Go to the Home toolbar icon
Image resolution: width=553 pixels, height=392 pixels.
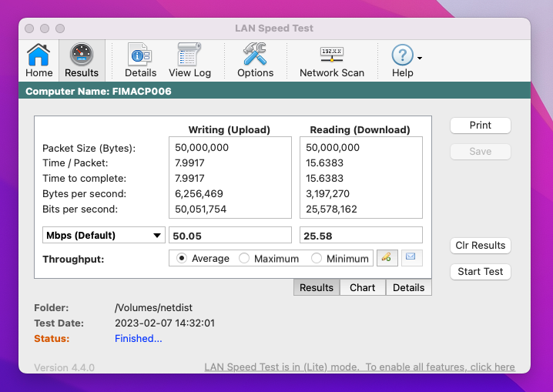point(39,60)
